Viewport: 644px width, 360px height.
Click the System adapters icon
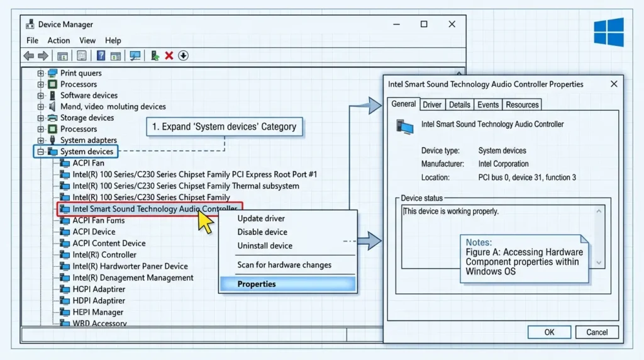coord(53,140)
